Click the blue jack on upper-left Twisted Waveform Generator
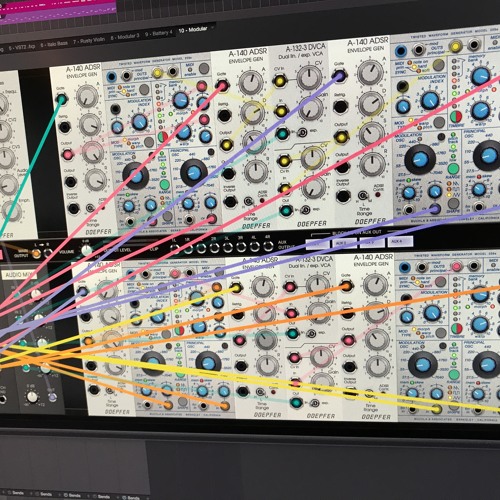The width and height of the screenshot is (500, 500). [111, 77]
